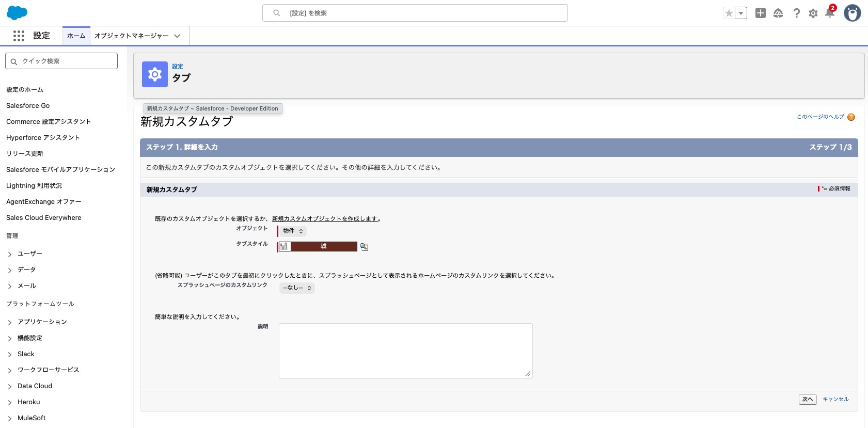Open the notifications bell
Screen dimensions: 868x428
tap(830, 13)
